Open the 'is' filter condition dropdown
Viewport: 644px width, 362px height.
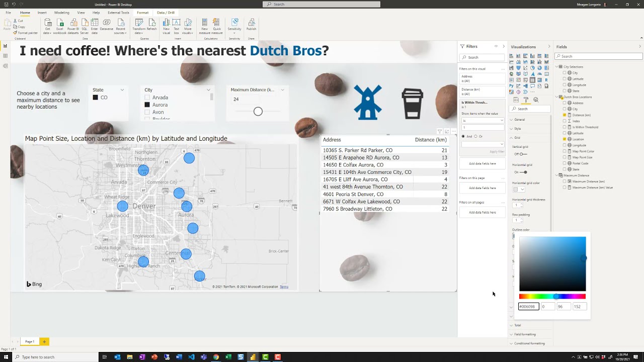482,121
